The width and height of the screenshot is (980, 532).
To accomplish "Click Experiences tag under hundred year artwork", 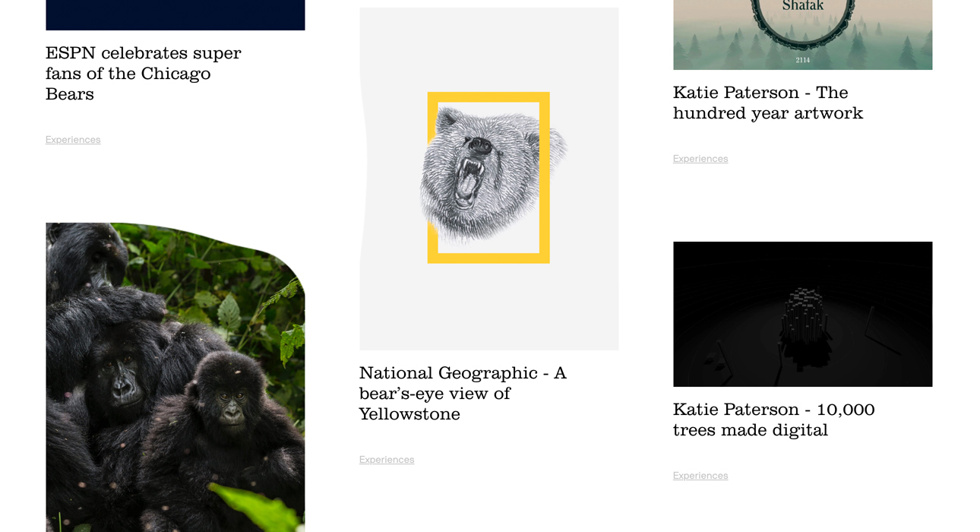I will tap(700, 159).
